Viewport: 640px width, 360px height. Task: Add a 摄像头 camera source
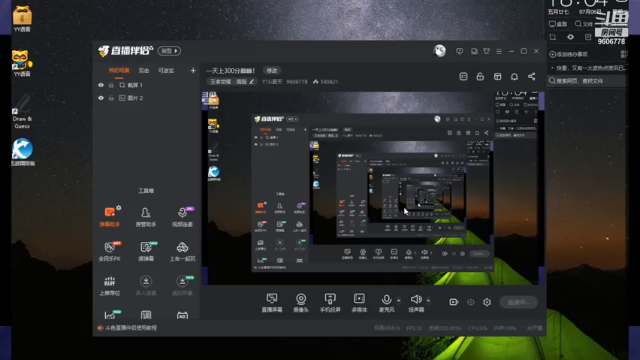pyautogui.click(x=301, y=303)
